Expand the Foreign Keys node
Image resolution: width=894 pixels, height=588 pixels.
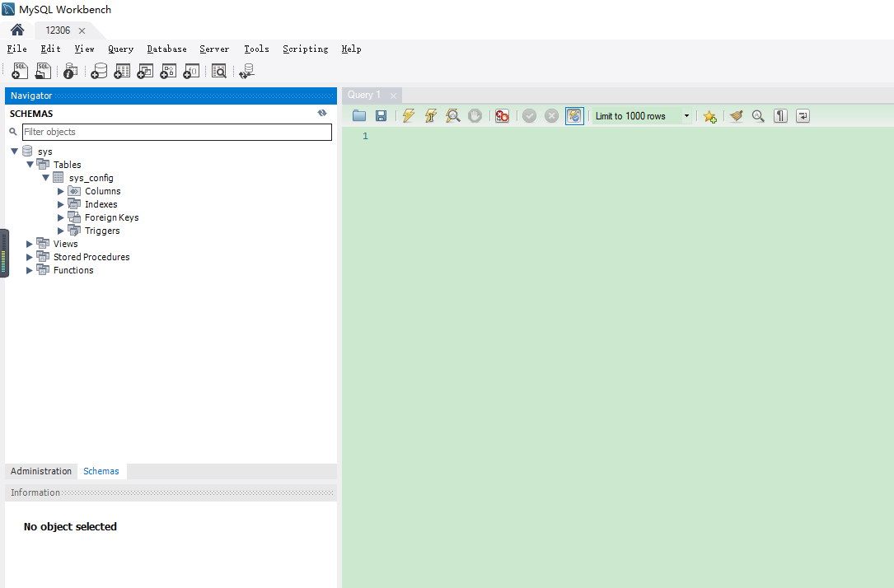(x=60, y=217)
